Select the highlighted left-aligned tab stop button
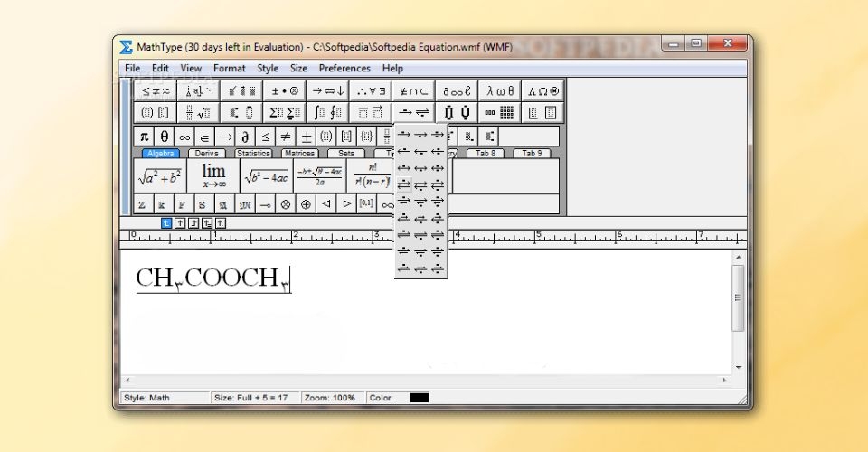This screenshot has height=452, width=868. pyautogui.click(x=166, y=222)
